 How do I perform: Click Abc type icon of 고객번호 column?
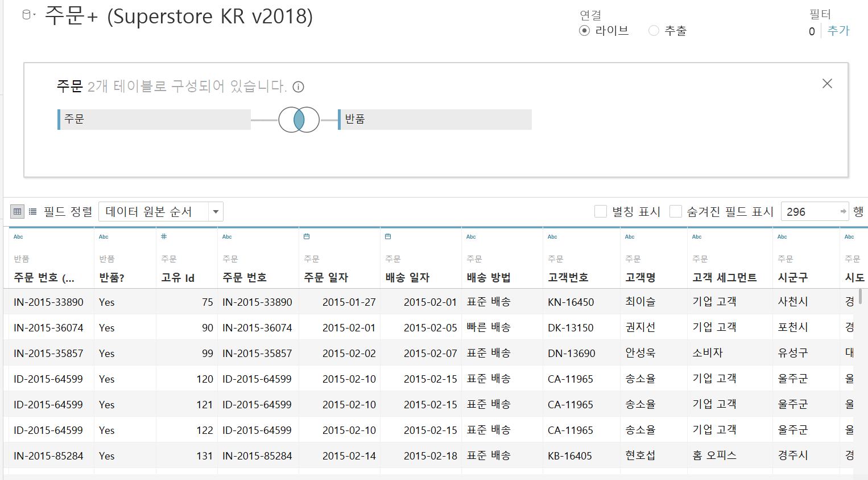(x=552, y=237)
